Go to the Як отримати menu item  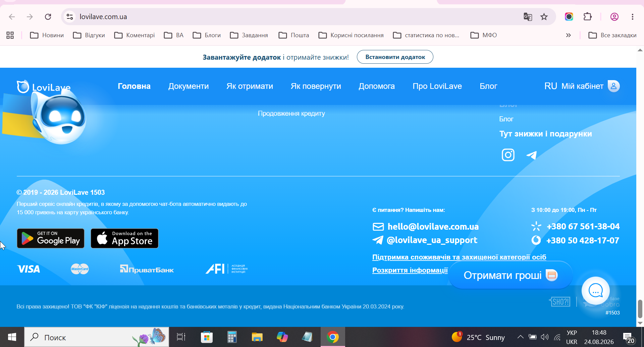click(x=250, y=86)
